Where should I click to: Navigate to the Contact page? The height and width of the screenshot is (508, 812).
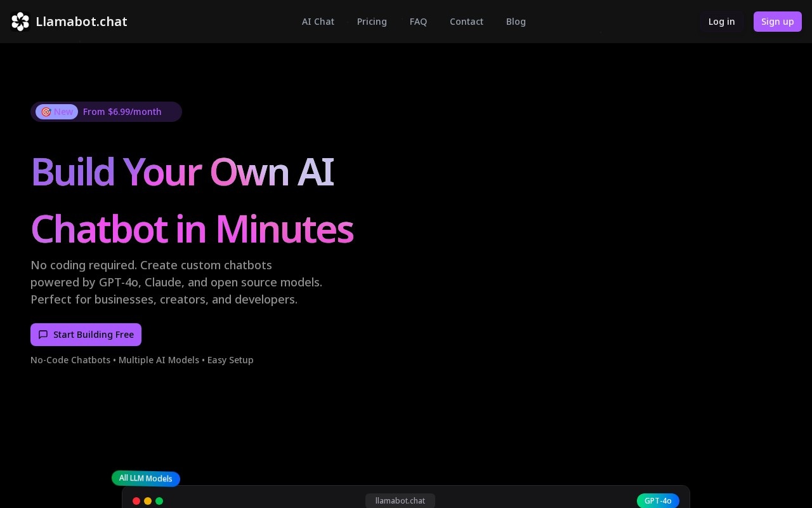(x=466, y=22)
